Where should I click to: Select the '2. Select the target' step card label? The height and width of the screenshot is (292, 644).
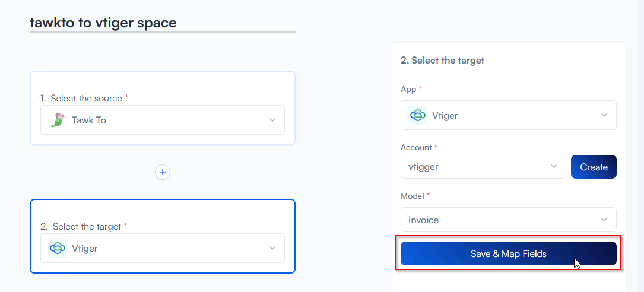pos(87,226)
